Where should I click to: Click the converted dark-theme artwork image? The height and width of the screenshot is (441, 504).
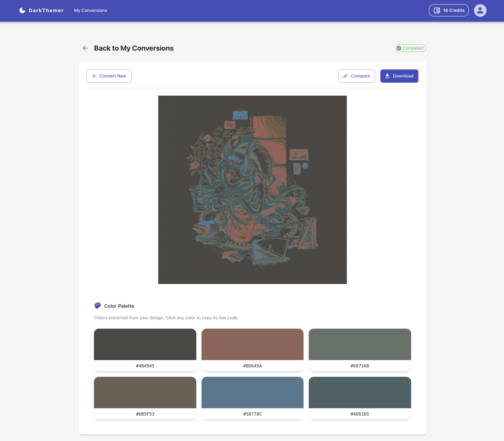[x=252, y=190]
